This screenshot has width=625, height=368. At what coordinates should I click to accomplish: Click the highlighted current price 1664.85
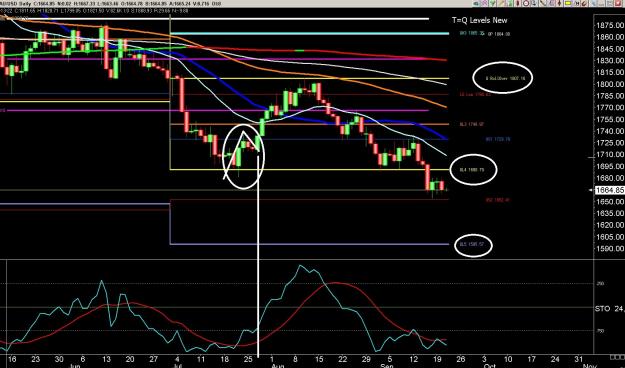pyautogui.click(x=609, y=190)
